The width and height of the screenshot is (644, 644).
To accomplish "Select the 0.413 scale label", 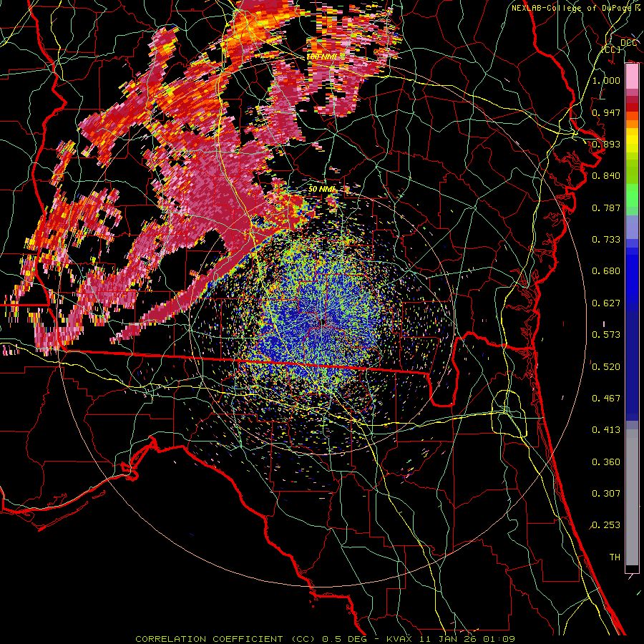I will coord(606,430).
